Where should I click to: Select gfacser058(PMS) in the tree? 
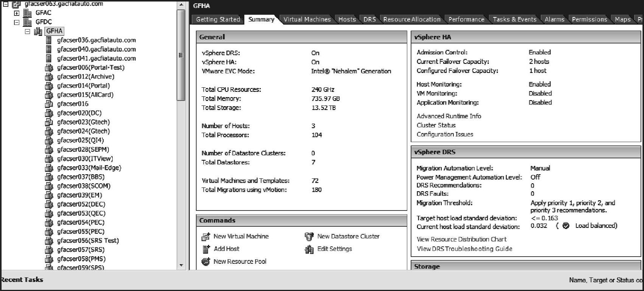(x=81, y=259)
